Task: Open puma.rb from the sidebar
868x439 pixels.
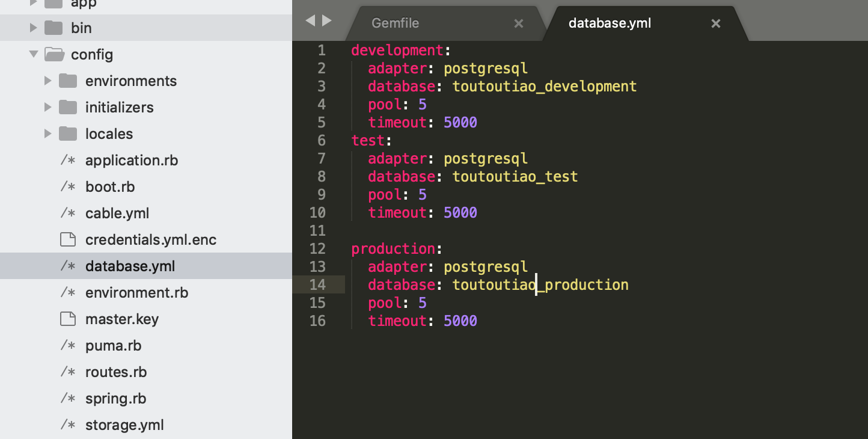Action: pos(114,346)
